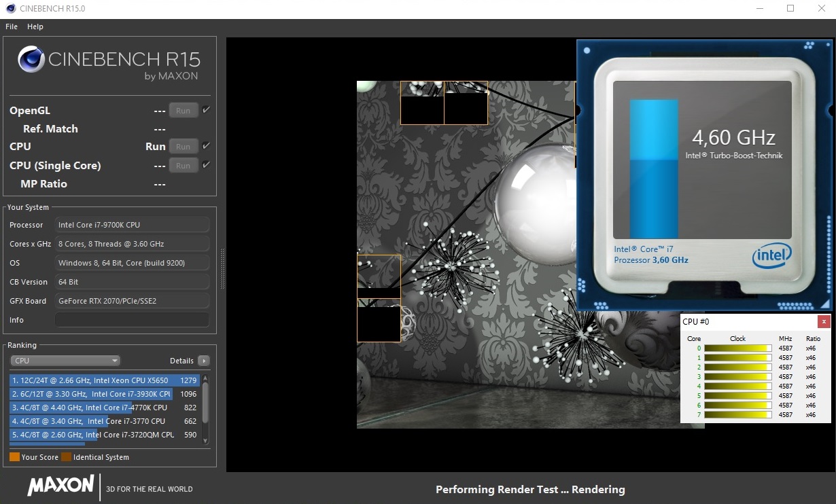836x504 pixels.
Task: Click the orange Your Score color swatch
Action: point(14,457)
